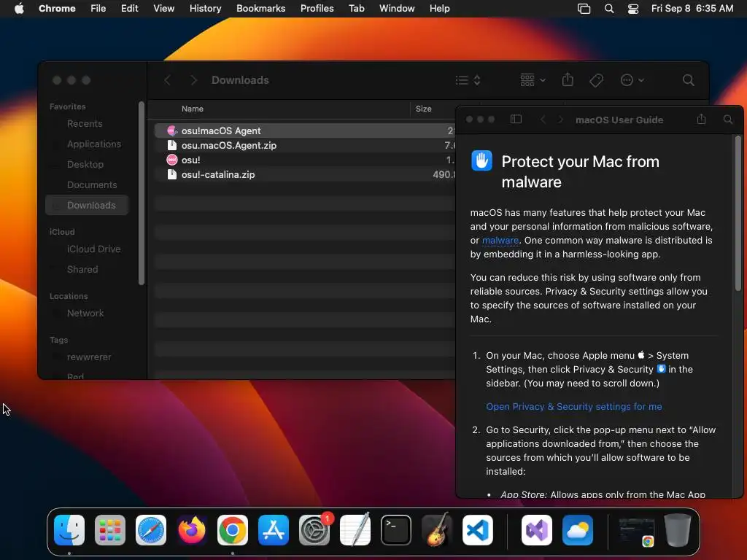This screenshot has height=560, width=747.
Task: Click Share icon in macOS User Guide
Action: pos(701,119)
